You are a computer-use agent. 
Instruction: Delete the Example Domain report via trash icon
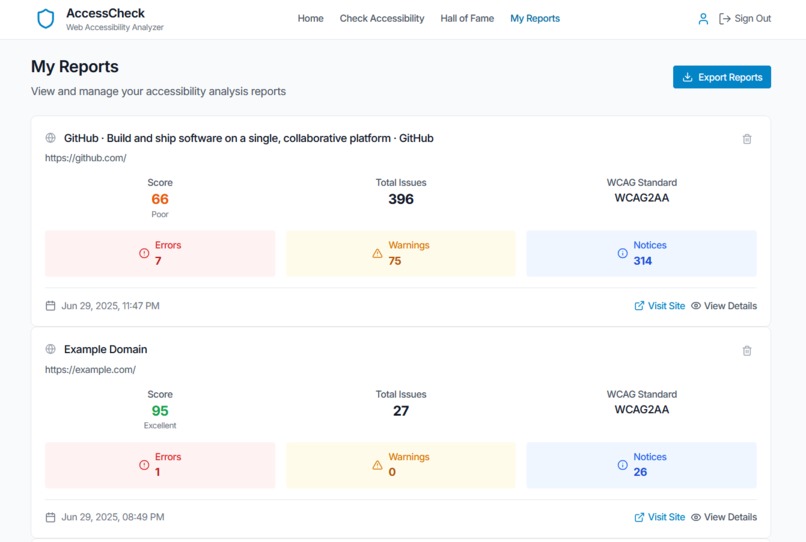747,351
